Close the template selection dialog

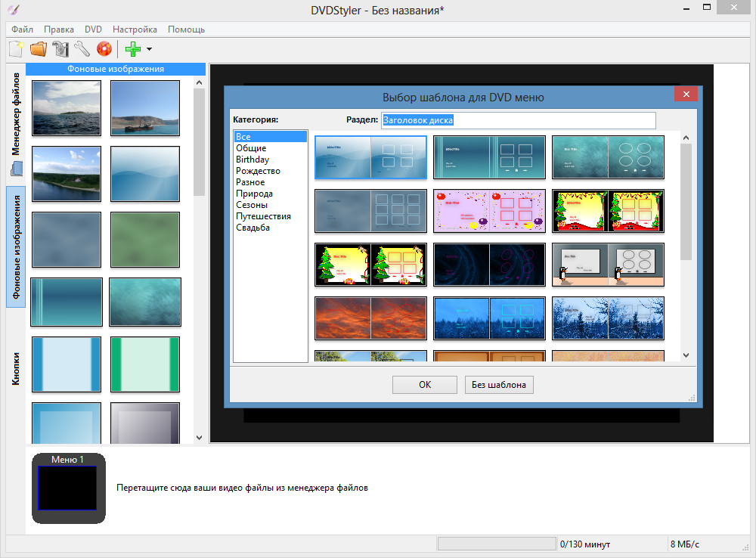click(686, 94)
